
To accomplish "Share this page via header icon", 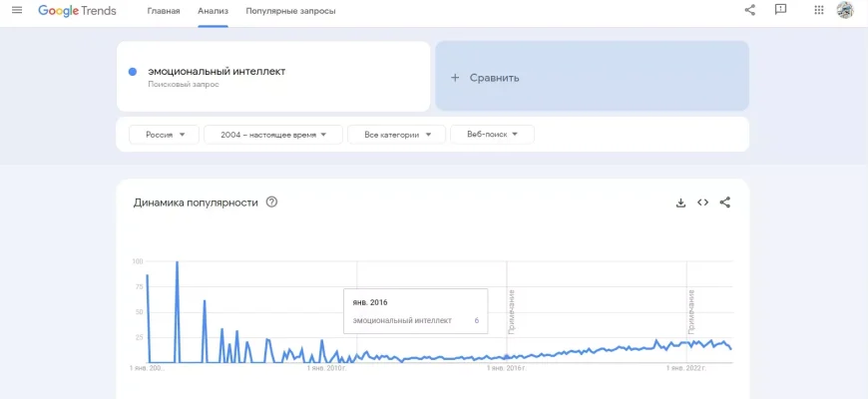I will tap(750, 11).
